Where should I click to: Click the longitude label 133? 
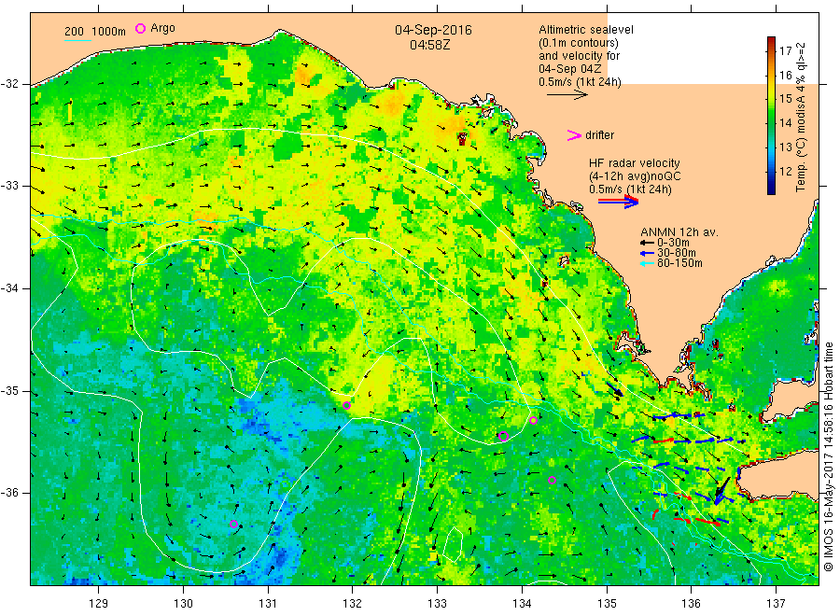click(x=437, y=603)
